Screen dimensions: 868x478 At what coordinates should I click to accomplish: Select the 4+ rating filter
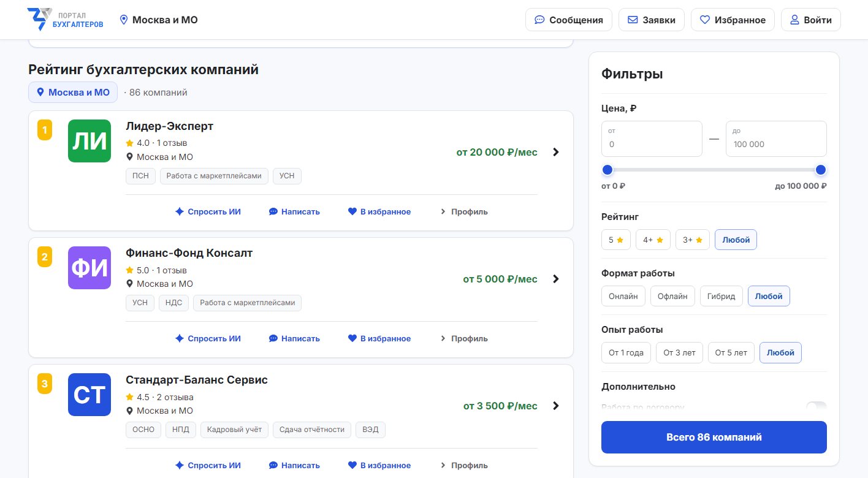tap(653, 240)
